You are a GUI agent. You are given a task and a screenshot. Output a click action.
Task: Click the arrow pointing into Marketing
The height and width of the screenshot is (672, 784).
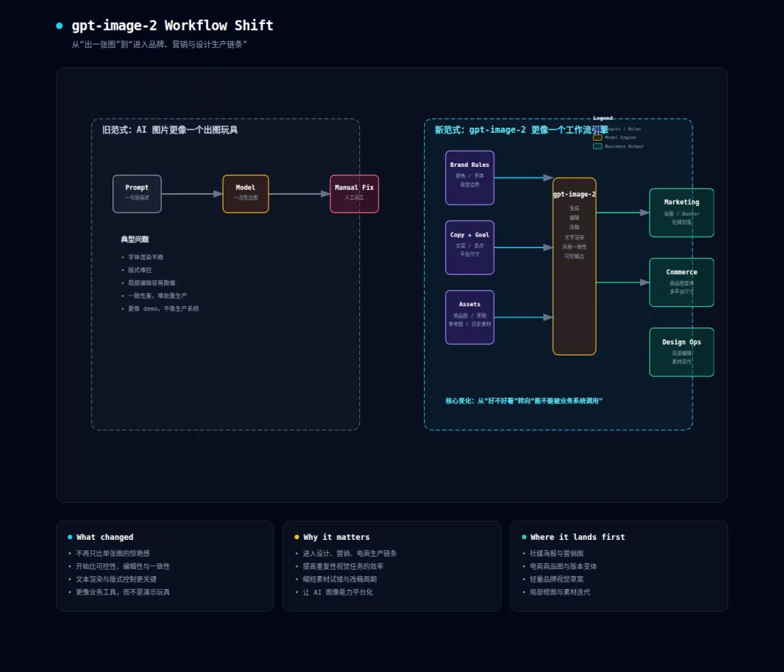[623, 213]
